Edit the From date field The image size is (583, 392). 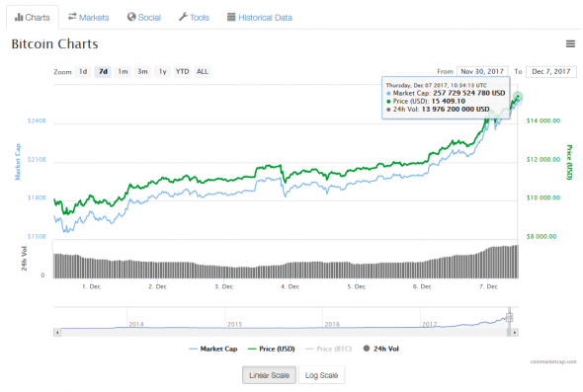[x=482, y=71]
